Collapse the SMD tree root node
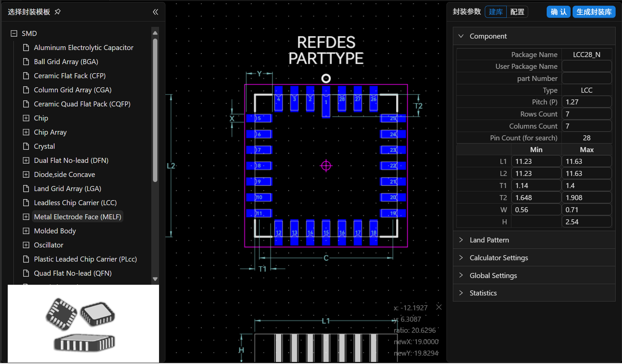The image size is (622, 364). pos(14,34)
